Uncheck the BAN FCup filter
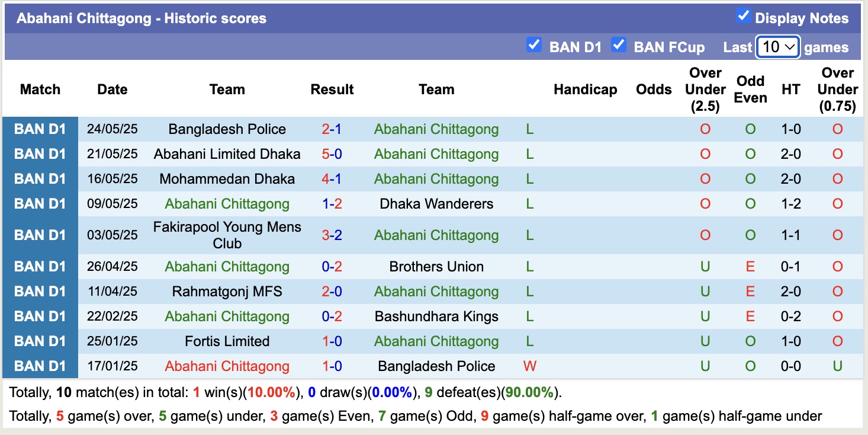 (x=619, y=44)
